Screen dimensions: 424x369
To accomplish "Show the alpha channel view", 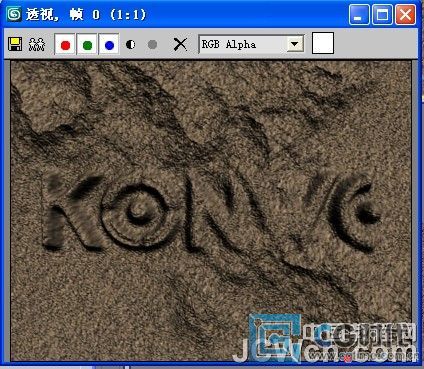I will (x=131, y=44).
